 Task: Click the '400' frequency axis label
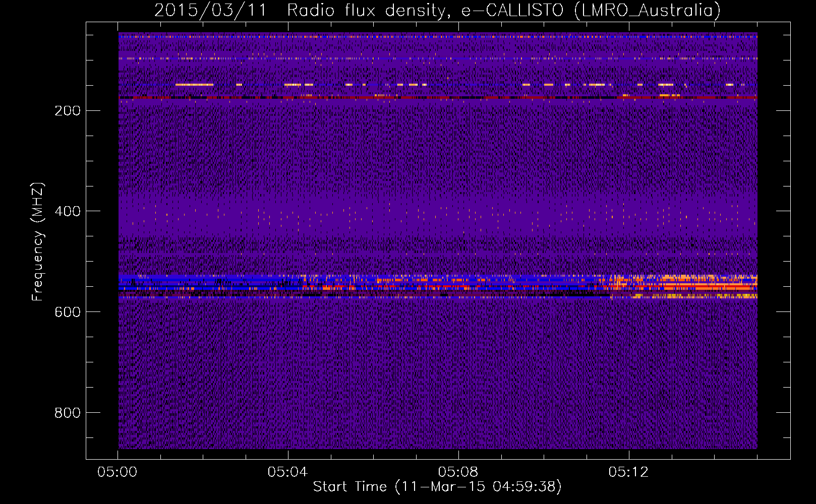point(68,212)
